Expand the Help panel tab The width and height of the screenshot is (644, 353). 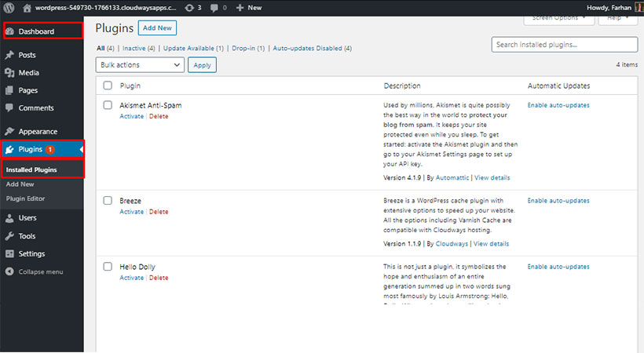pos(618,19)
